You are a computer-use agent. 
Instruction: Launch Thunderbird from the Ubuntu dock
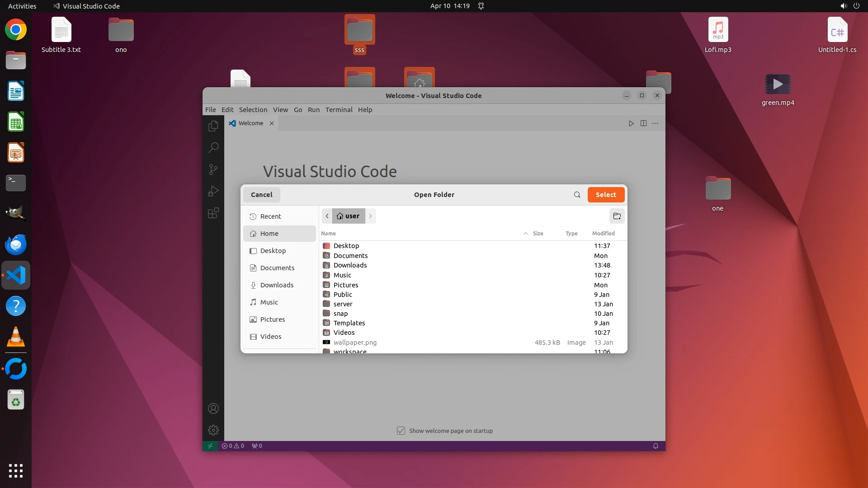[16, 244]
